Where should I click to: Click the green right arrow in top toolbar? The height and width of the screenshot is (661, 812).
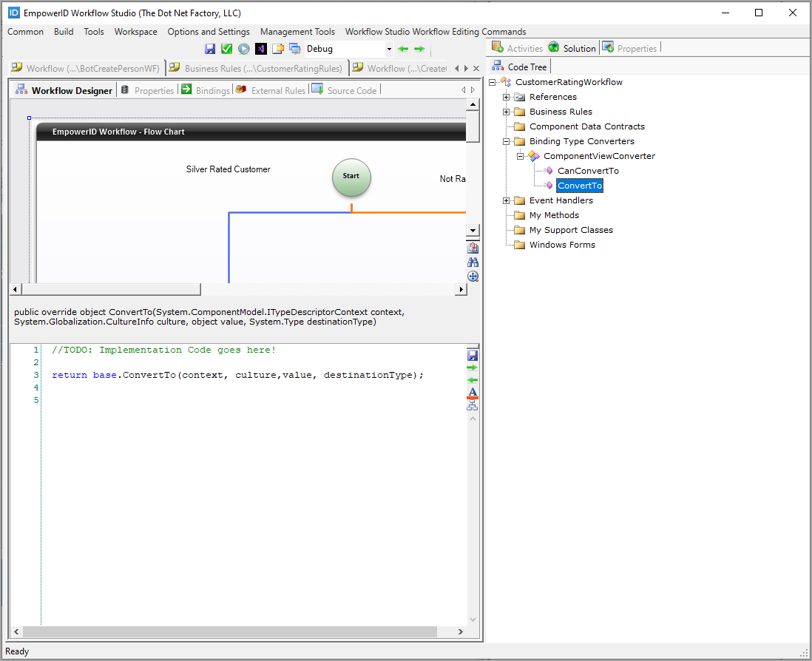419,50
